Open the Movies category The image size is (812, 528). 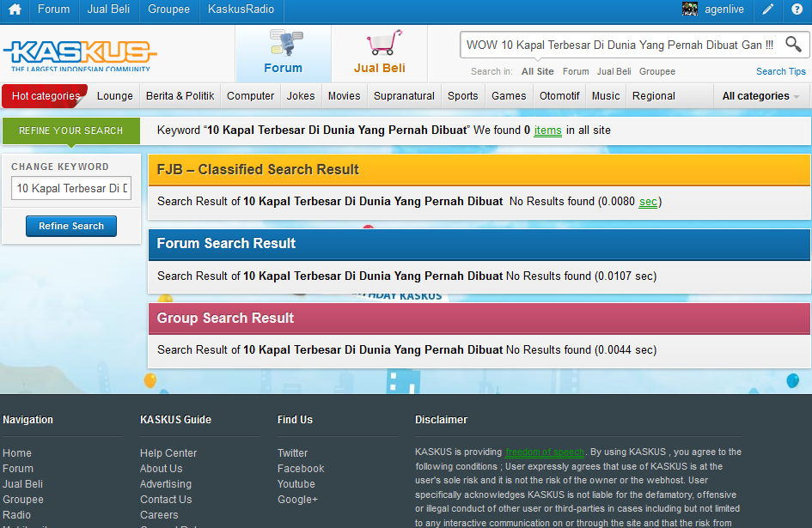(345, 96)
